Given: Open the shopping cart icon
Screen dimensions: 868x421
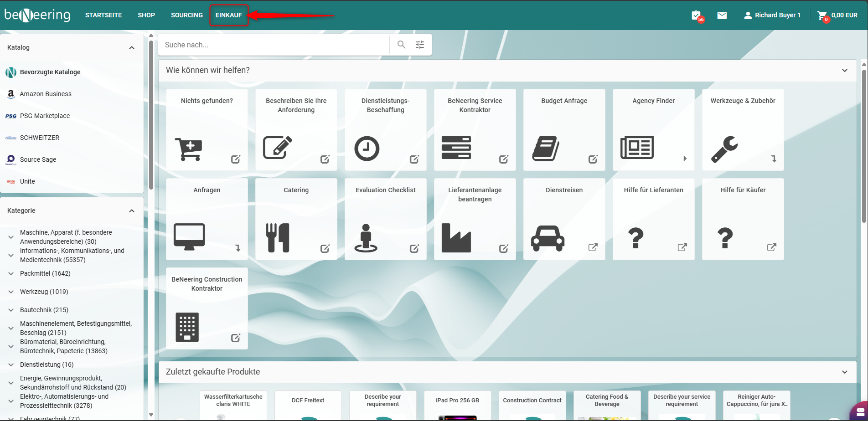Looking at the screenshot, I should click(x=822, y=15).
